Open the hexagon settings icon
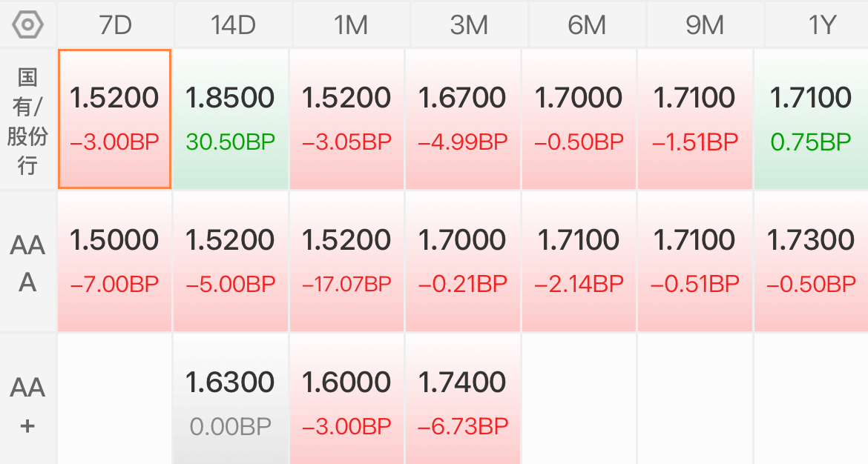This screenshot has width=868, height=464. click(x=27, y=25)
